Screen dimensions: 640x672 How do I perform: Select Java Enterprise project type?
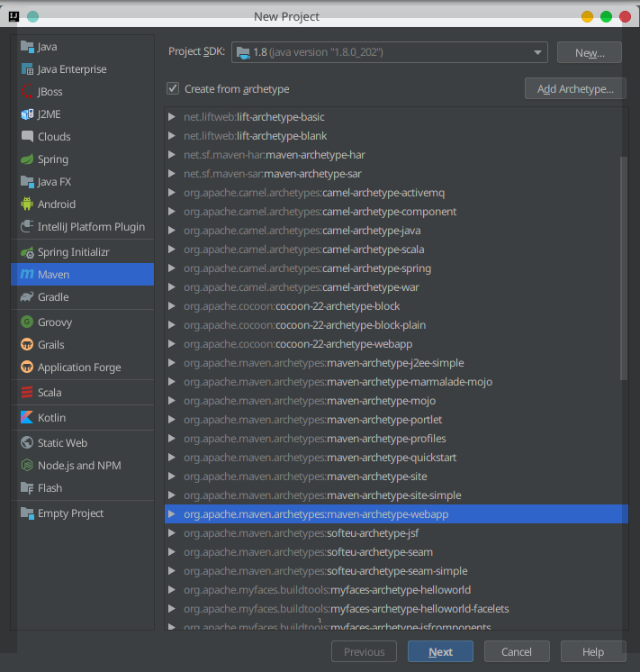[71, 69]
